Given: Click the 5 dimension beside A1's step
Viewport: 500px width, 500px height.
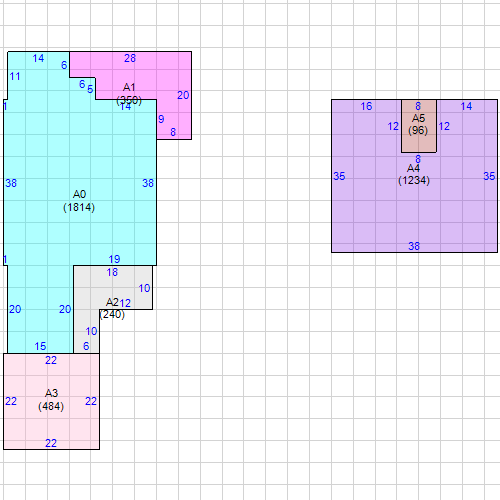Looking at the screenshot, I should coord(90,89).
